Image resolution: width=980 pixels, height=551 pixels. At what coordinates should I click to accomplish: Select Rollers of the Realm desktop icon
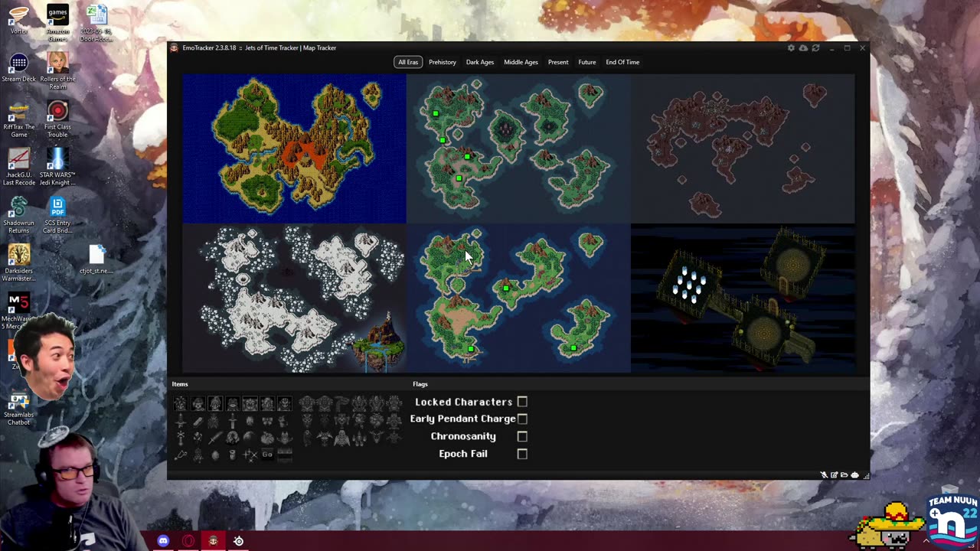click(57, 70)
